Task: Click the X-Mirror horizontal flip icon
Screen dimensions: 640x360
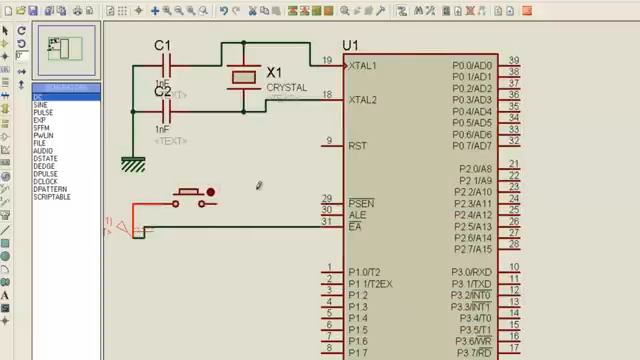Action: point(22,72)
